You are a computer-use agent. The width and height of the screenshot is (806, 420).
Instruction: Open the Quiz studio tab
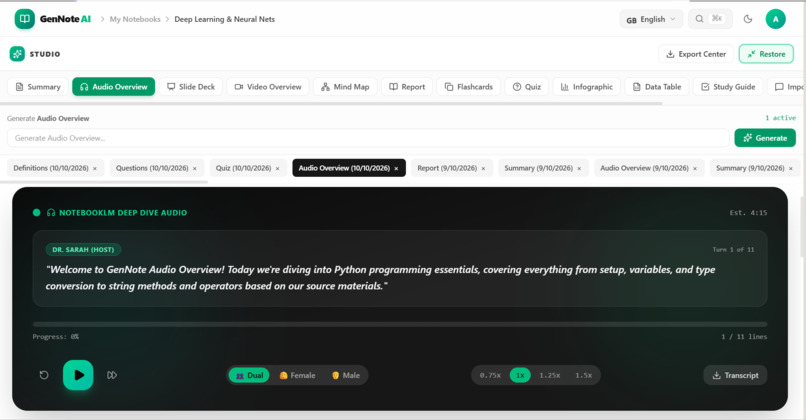pos(527,87)
